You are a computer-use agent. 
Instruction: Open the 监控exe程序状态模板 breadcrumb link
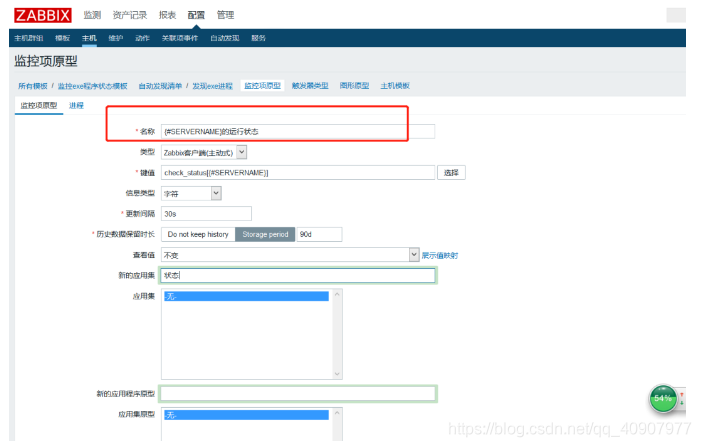[93, 86]
